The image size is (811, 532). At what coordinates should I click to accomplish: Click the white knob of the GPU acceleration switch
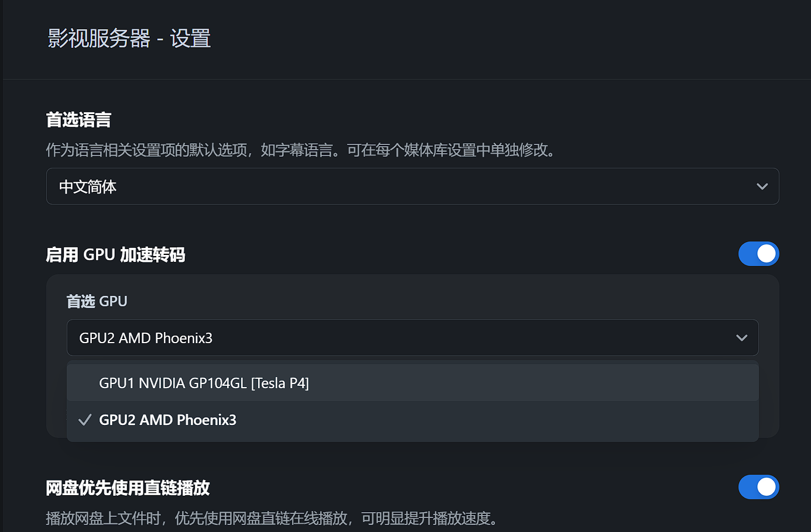(767, 254)
